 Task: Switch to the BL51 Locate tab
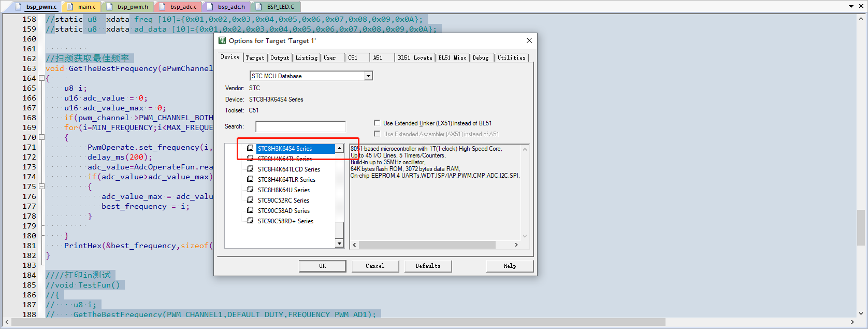point(415,58)
